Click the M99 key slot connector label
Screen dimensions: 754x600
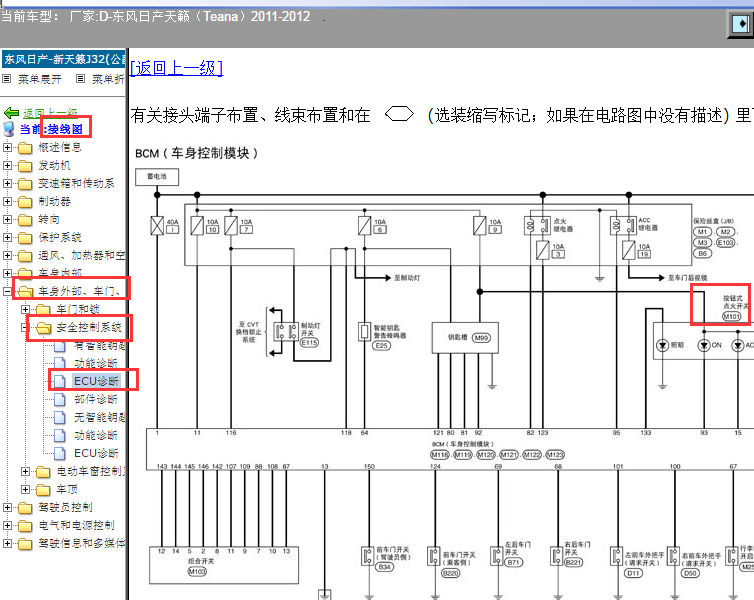coord(481,338)
